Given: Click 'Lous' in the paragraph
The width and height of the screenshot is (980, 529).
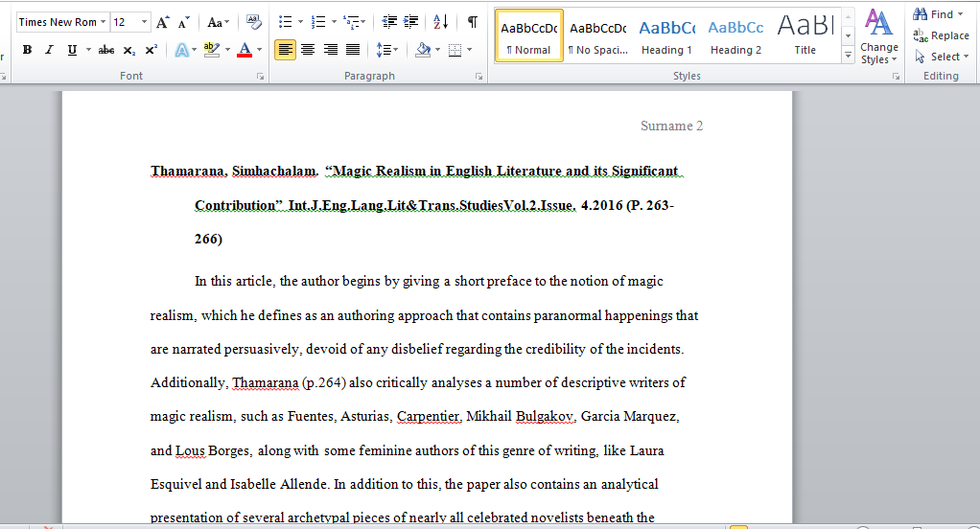Looking at the screenshot, I should pos(190,451).
